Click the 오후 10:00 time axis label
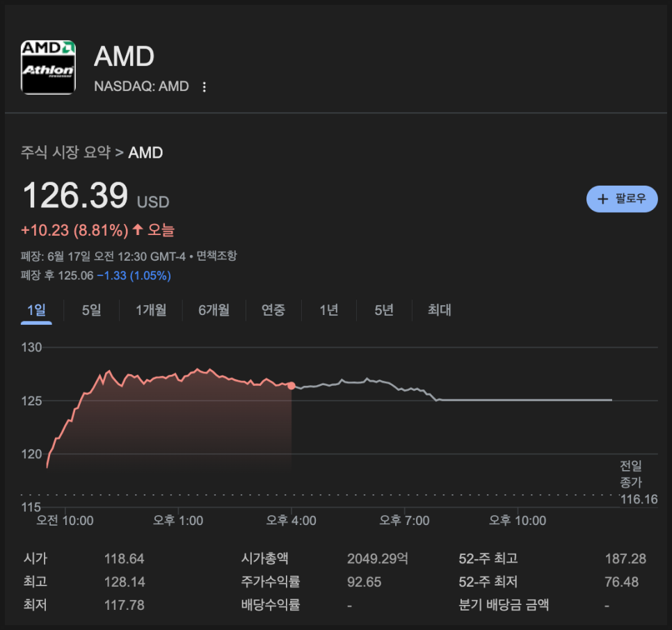Viewport: 672px width, 630px height. (518, 520)
